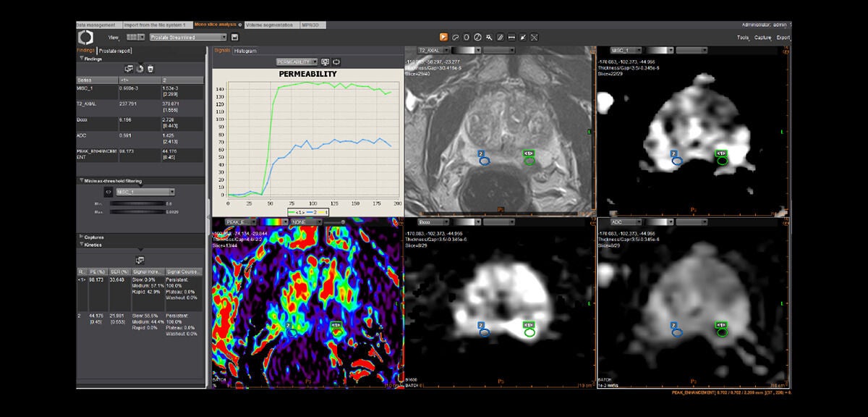The image size is (868, 417).
Task: Click the refresh findings icon
Action: coord(140,68)
